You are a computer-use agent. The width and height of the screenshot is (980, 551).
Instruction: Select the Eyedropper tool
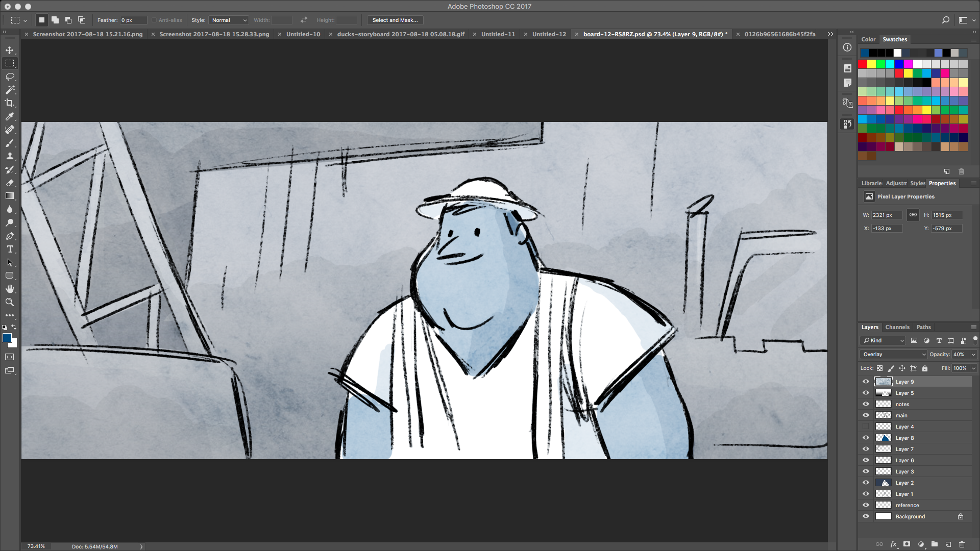[10, 116]
